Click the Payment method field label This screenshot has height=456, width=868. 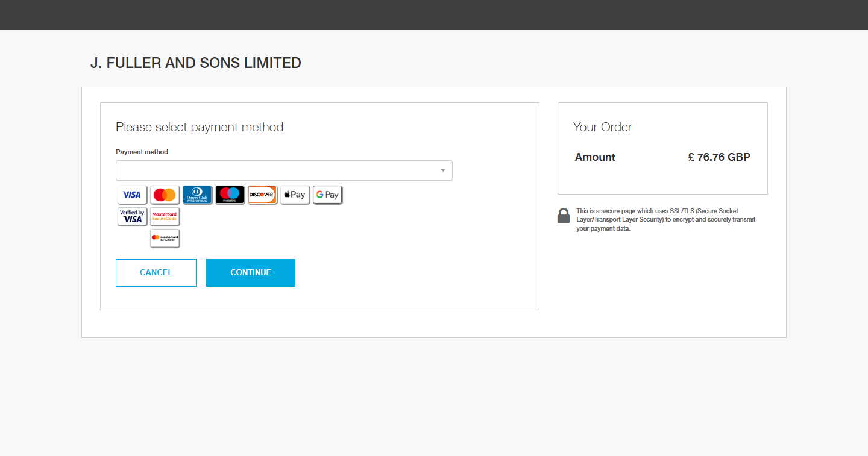142,152
